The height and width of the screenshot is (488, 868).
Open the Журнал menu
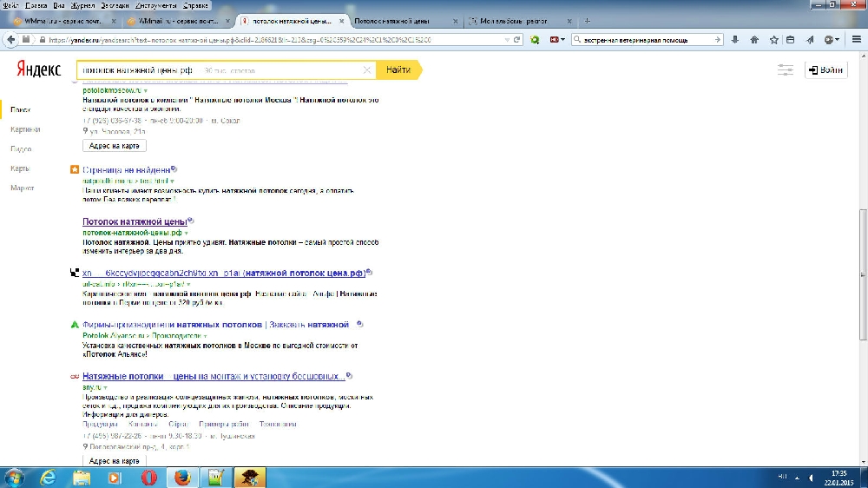pyautogui.click(x=82, y=5)
